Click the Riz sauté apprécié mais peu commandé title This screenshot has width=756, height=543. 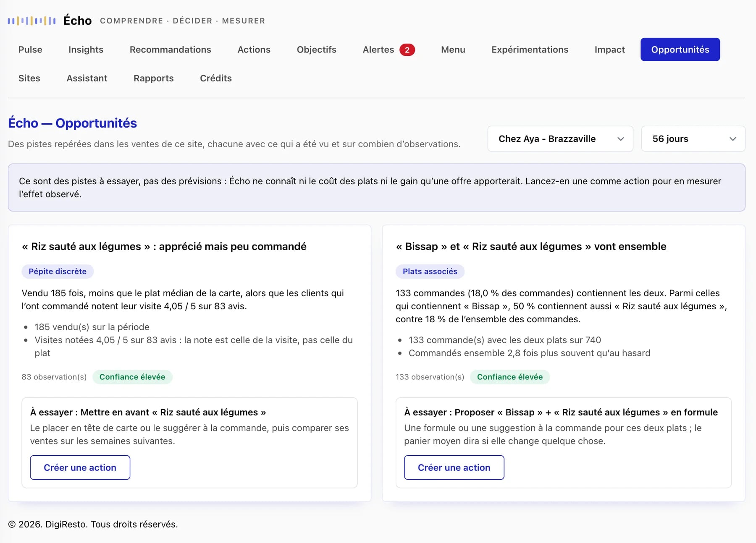point(164,246)
